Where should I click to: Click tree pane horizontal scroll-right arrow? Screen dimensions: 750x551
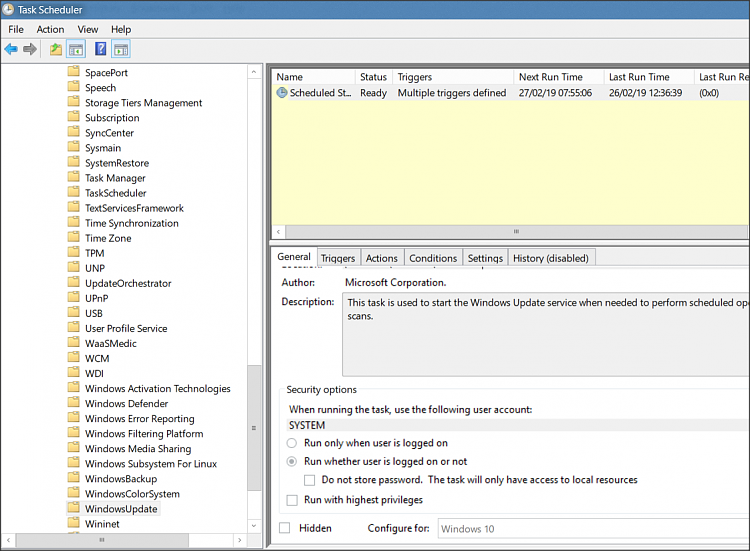tap(240, 540)
